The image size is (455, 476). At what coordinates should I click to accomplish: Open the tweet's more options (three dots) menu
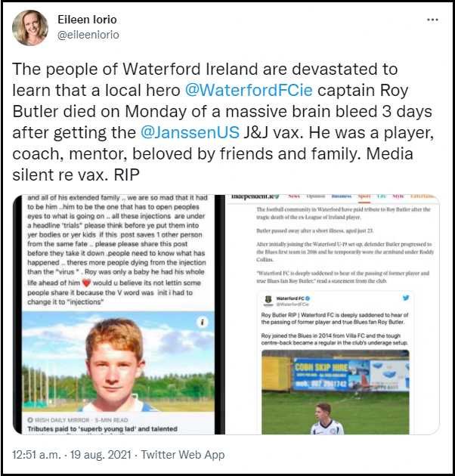(432, 20)
